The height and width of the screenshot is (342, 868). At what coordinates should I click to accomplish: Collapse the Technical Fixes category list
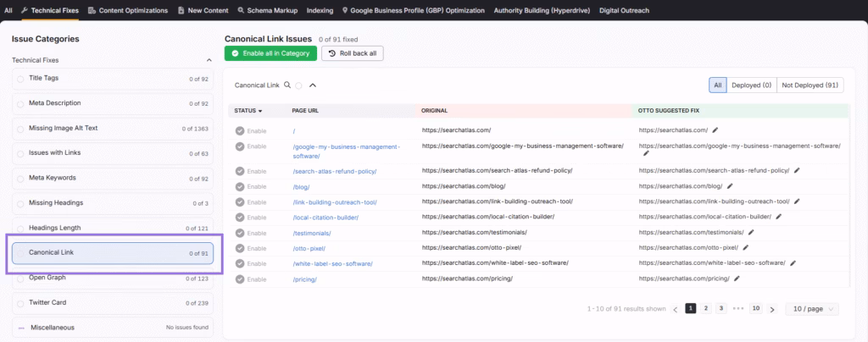(x=209, y=60)
